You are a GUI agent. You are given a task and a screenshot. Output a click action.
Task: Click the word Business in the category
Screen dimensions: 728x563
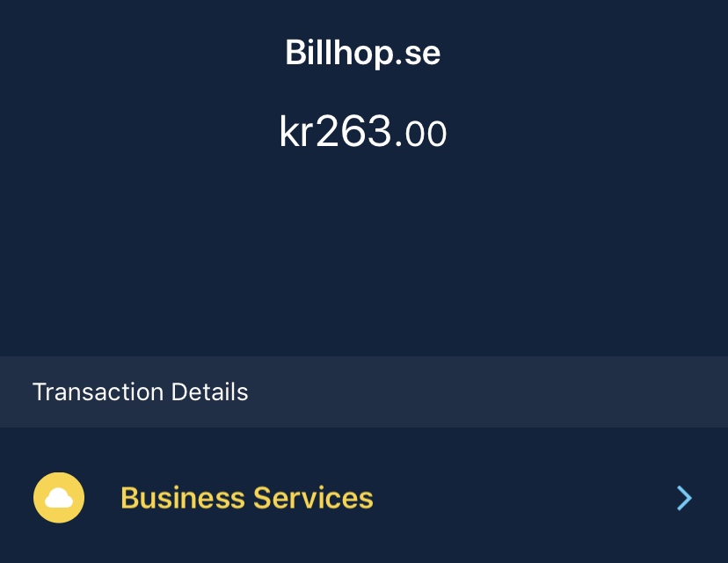[x=182, y=498]
